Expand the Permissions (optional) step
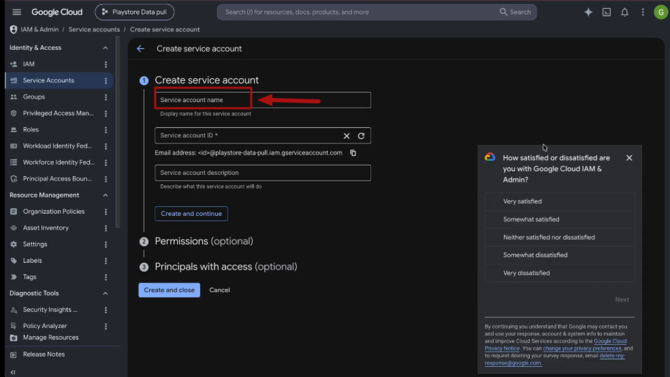The width and height of the screenshot is (670, 377). pyautogui.click(x=204, y=242)
